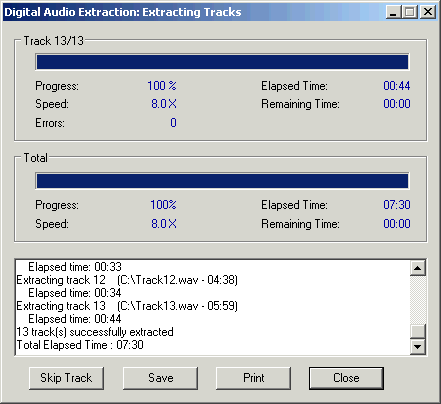This screenshot has height=404, width=441.
Task: Click '13 track(s) successfully extracted' log entry
Action: pyautogui.click(x=95, y=332)
